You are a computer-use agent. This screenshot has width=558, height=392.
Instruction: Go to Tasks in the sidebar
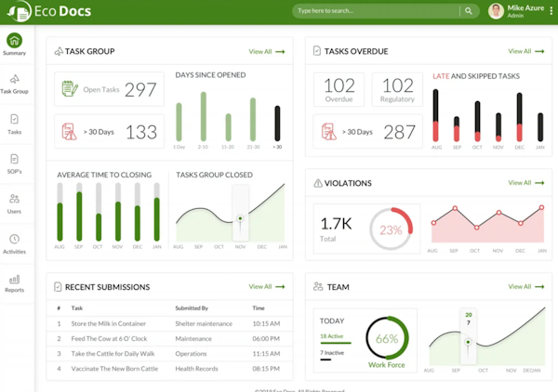(x=14, y=124)
